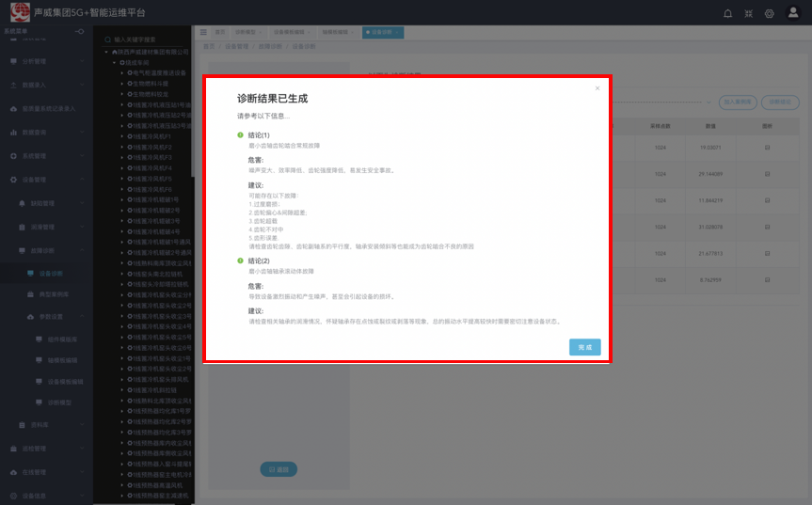Open the settings gear icon in header

coord(770,13)
